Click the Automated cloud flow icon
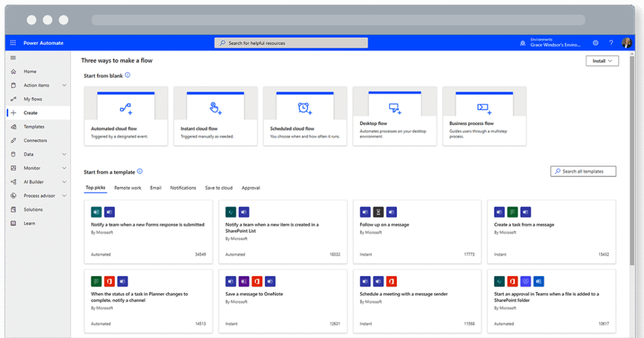 126,108
